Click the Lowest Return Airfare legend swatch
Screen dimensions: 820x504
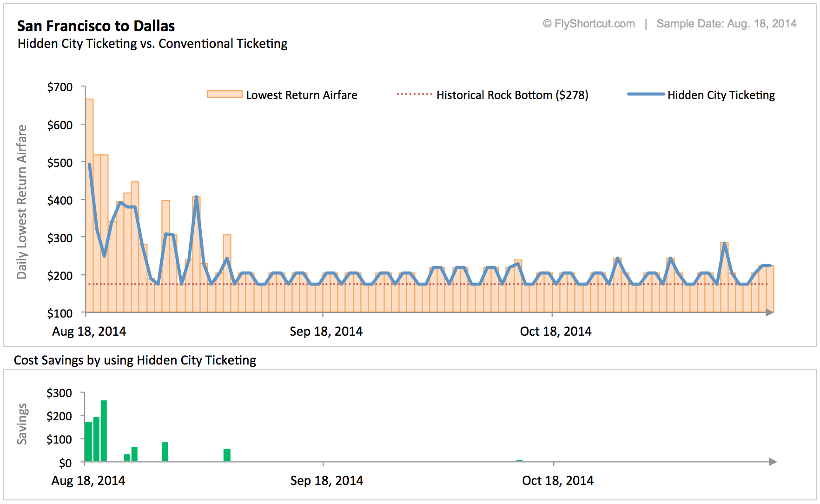[x=225, y=94]
